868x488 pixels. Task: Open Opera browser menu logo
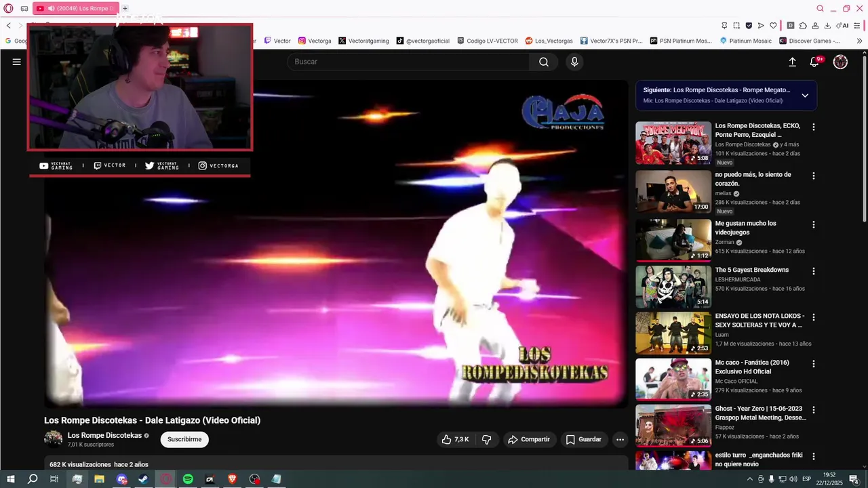[8, 8]
